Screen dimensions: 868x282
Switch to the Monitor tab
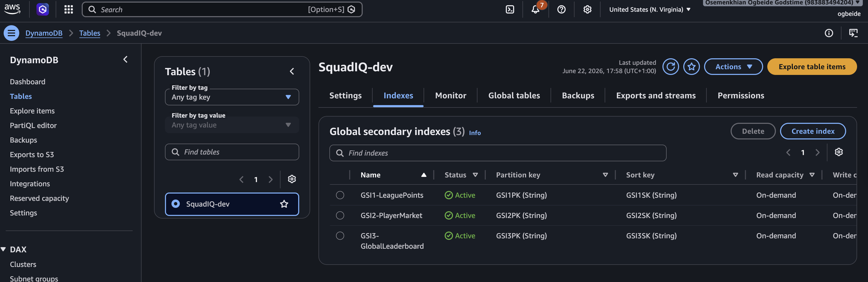[450, 96]
